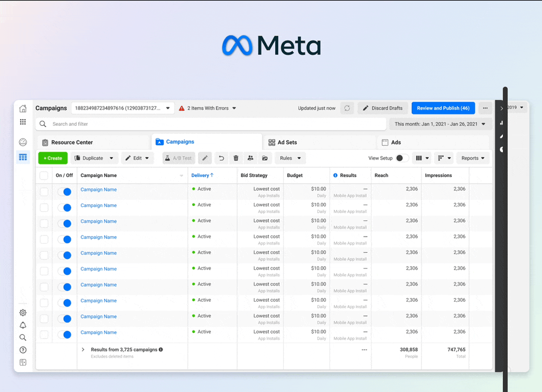Image resolution: width=542 pixels, height=392 pixels.
Task: Open the columns layout dropdown
Action: tap(422, 158)
